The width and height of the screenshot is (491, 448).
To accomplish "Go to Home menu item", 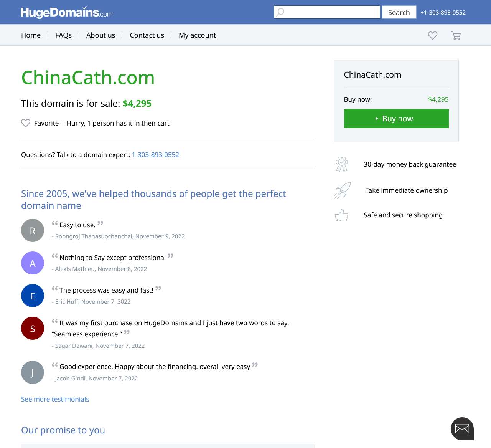I will coord(31,35).
